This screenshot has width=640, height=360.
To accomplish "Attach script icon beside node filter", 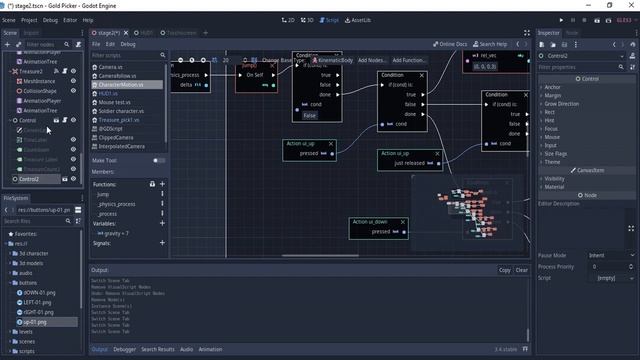I will coord(78,44).
